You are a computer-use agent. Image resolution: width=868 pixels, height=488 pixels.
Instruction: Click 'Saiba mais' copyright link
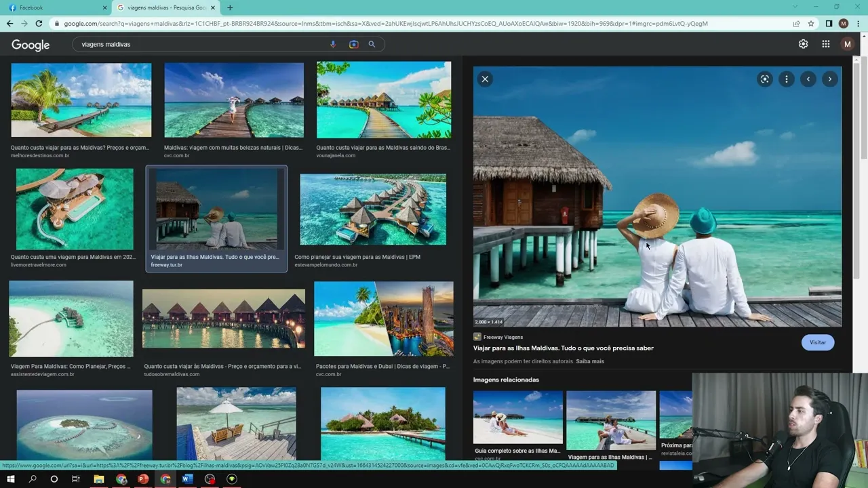(x=590, y=361)
